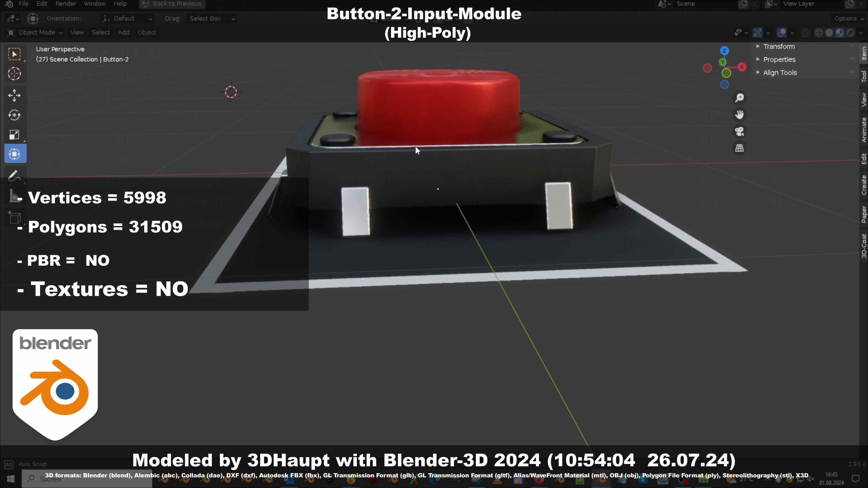Open the Gizmos dropdown arrow
868x488 pixels.
(x=768, y=33)
